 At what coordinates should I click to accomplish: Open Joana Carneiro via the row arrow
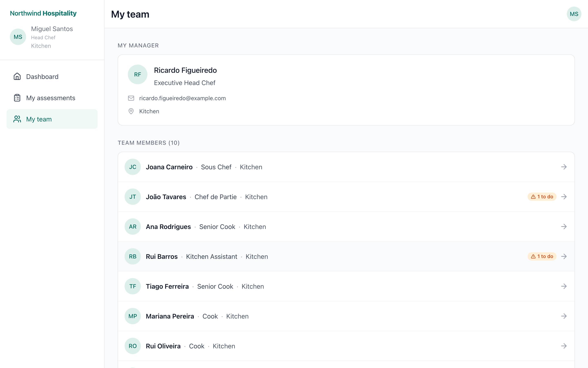[x=564, y=167]
